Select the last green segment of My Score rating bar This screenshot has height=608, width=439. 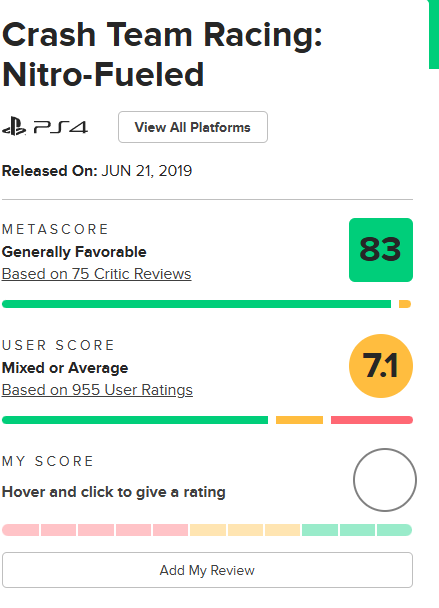tap(394, 530)
